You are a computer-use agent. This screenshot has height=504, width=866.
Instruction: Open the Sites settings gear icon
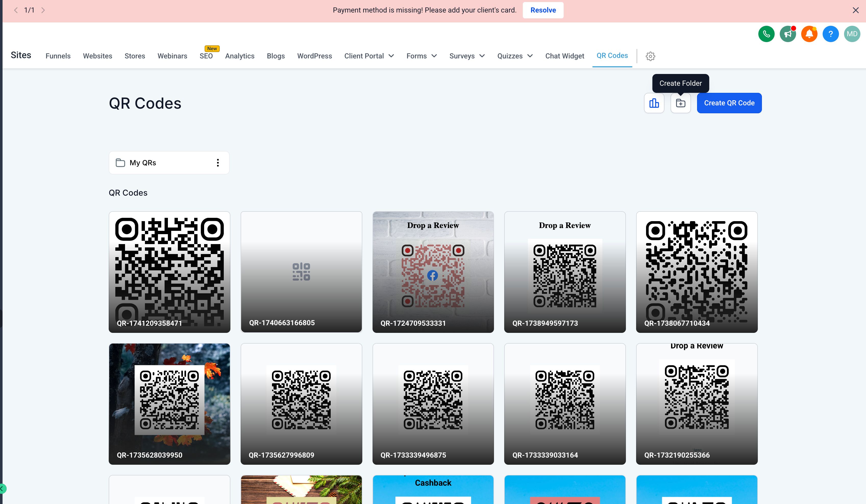pos(650,56)
